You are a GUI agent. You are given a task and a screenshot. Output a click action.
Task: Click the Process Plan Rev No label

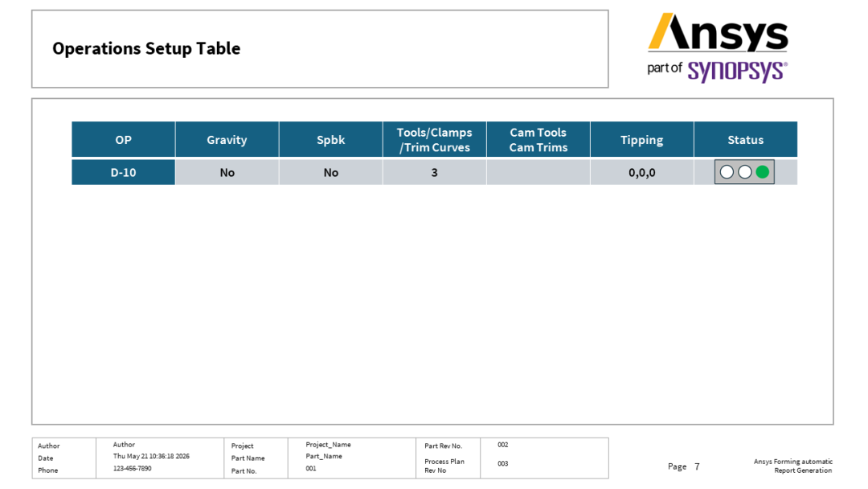pos(444,466)
